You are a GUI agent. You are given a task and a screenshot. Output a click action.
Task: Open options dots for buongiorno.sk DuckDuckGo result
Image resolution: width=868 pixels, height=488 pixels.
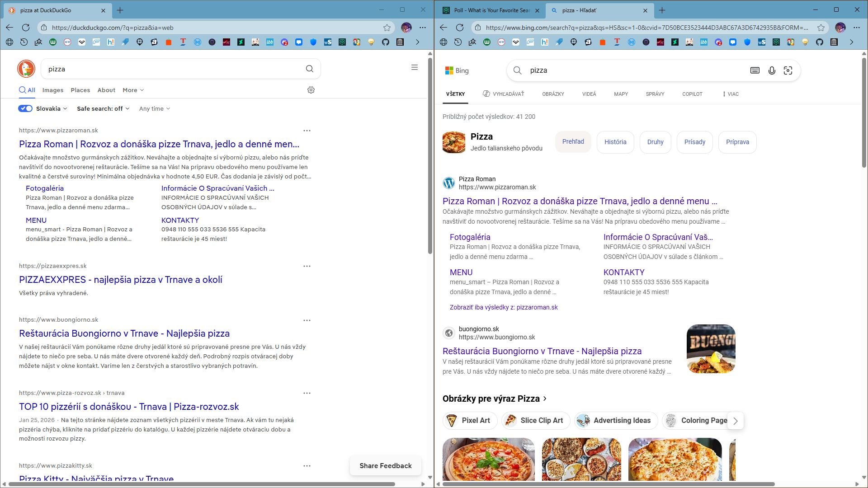[x=307, y=320]
